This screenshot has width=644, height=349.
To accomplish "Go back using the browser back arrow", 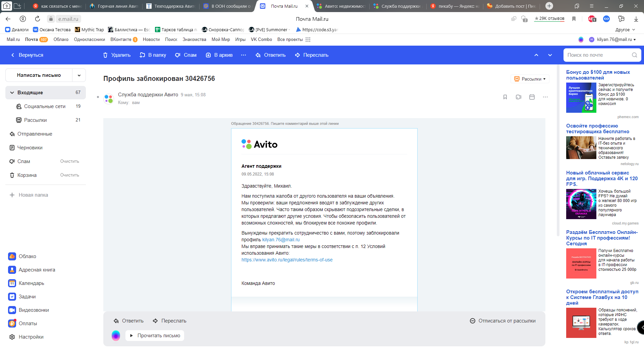I will tap(8, 19).
